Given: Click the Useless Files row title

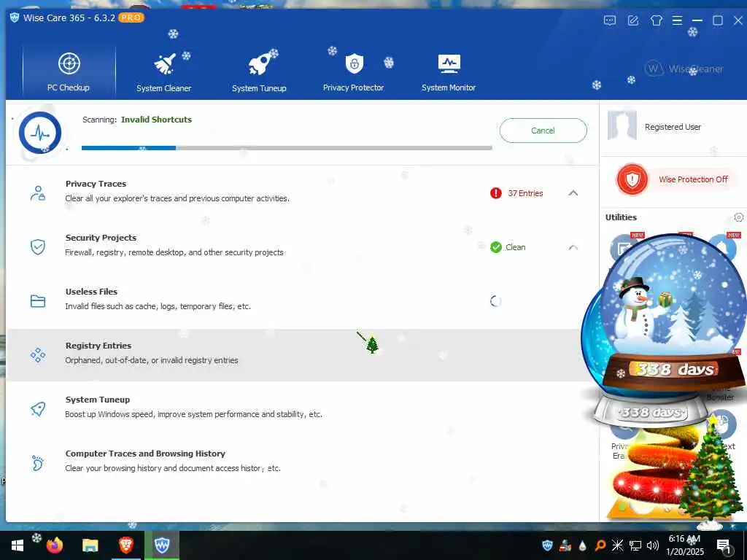Looking at the screenshot, I should (91, 292).
